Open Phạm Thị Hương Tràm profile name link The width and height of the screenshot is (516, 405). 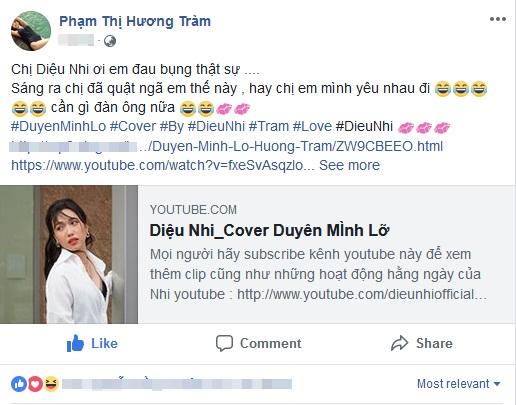coord(135,21)
